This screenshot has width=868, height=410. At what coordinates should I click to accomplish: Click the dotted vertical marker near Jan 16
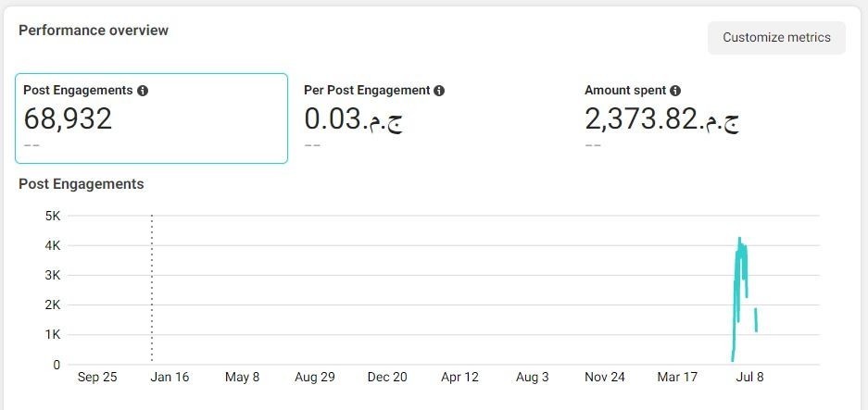click(152, 288)
